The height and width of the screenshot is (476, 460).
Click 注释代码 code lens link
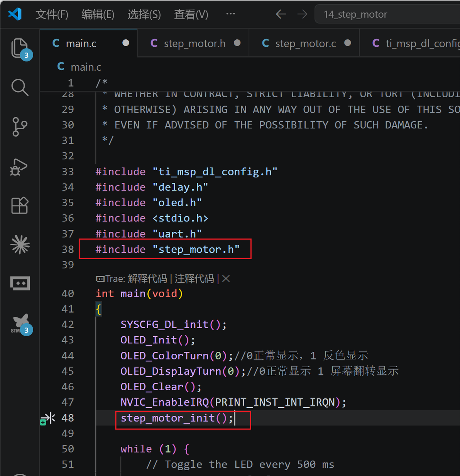click(194, 279)
